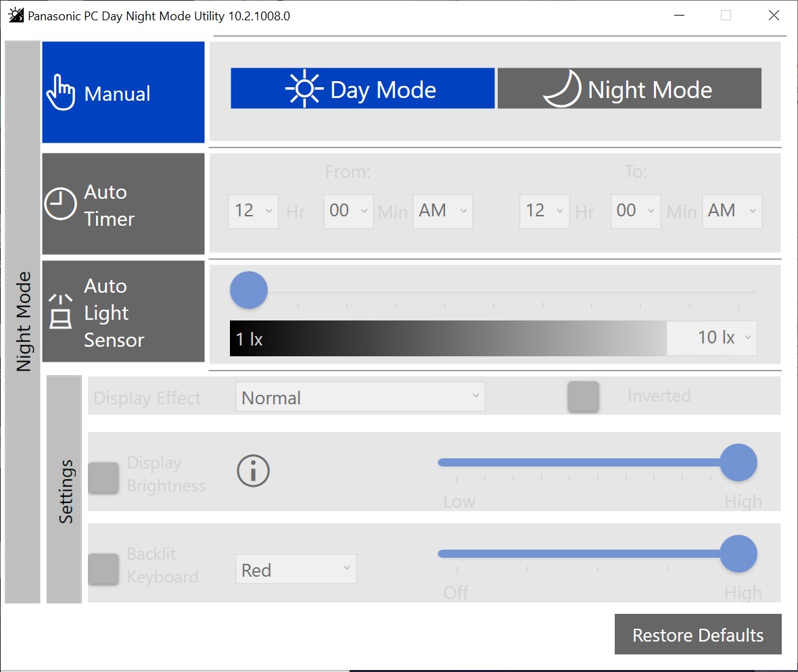The width and height of the screenshot is (798, 672).
Task: Click the hand icon on Manual tile
Action: (61, 93)
